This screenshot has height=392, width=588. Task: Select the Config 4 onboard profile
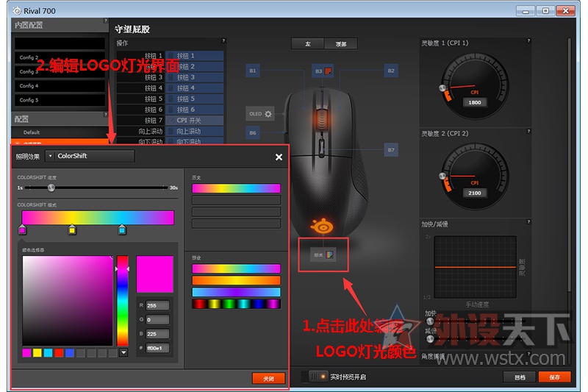(x=60, y=86)
